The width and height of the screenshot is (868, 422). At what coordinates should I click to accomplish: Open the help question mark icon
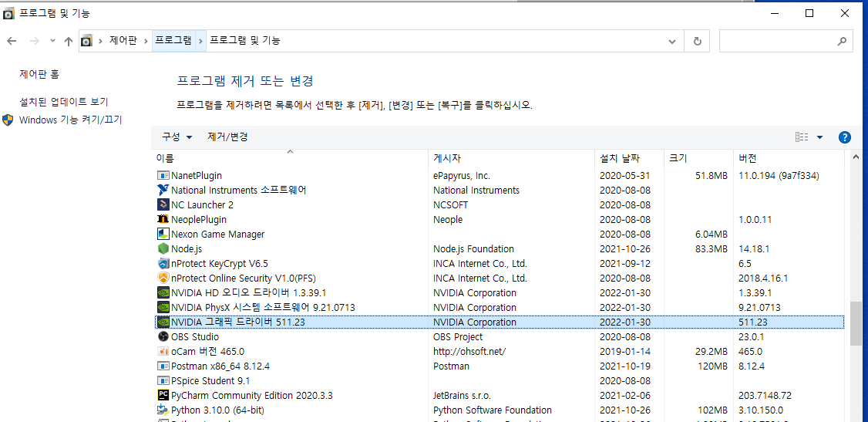845,137
